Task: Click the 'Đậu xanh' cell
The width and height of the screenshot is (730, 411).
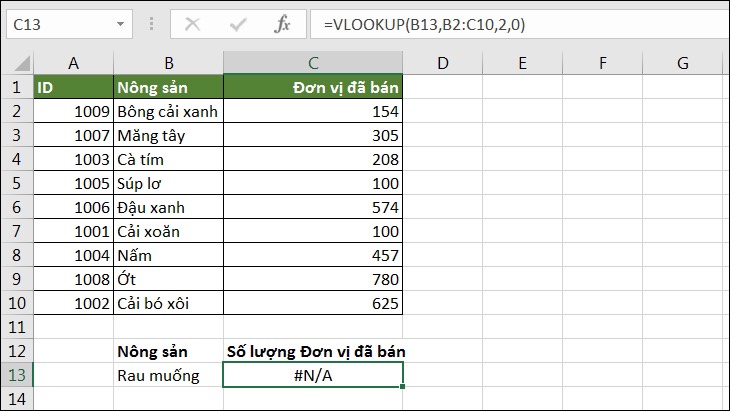Action: pyautogui.click(x=169, y=207)
